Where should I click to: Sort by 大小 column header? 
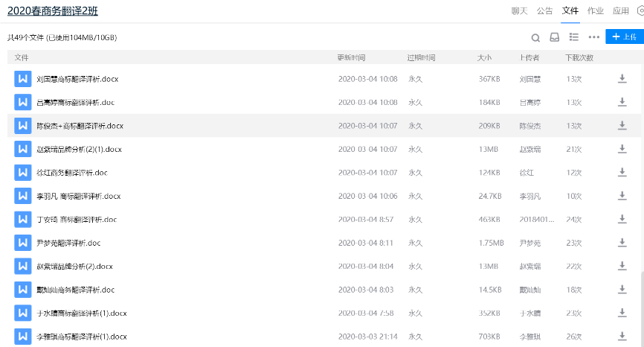[484, 57]
